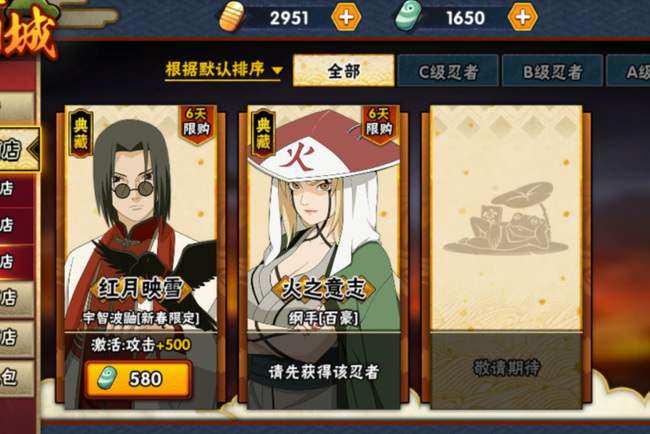Tap 请先获得该忍者 on Tsunade card
This screenshot has width=650, height=434.
pos(324,372)
